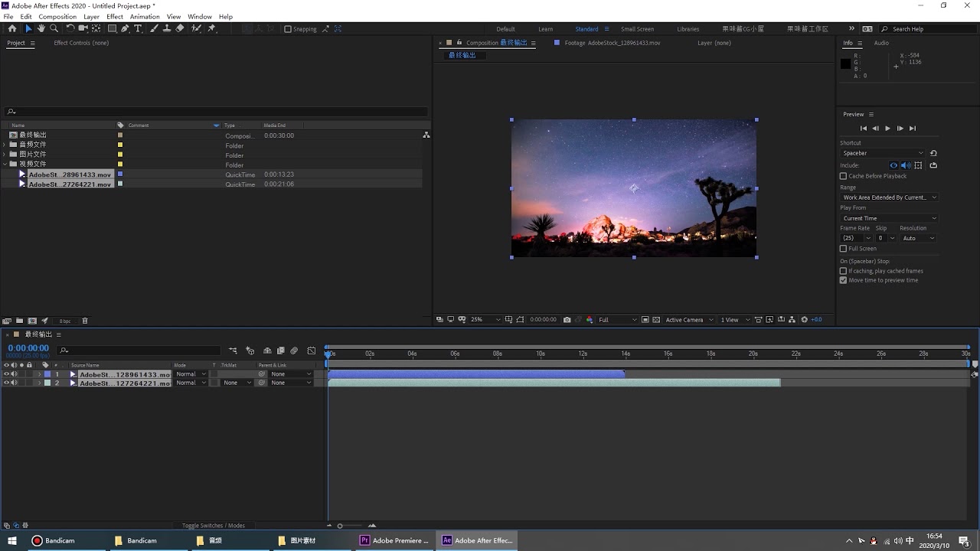Enable Draft 3D in timeline
The width and height of the screenshot is (980, 551).
[250, 350]
